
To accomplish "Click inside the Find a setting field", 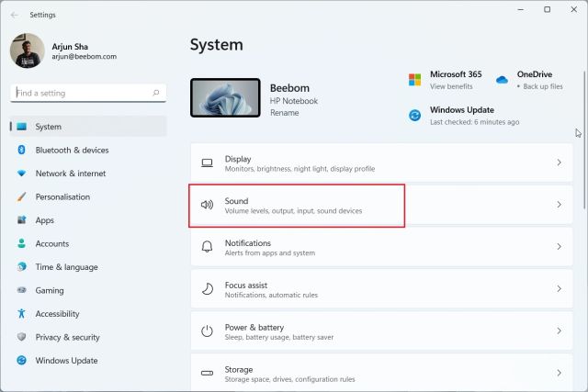I will tap(81, 93).
